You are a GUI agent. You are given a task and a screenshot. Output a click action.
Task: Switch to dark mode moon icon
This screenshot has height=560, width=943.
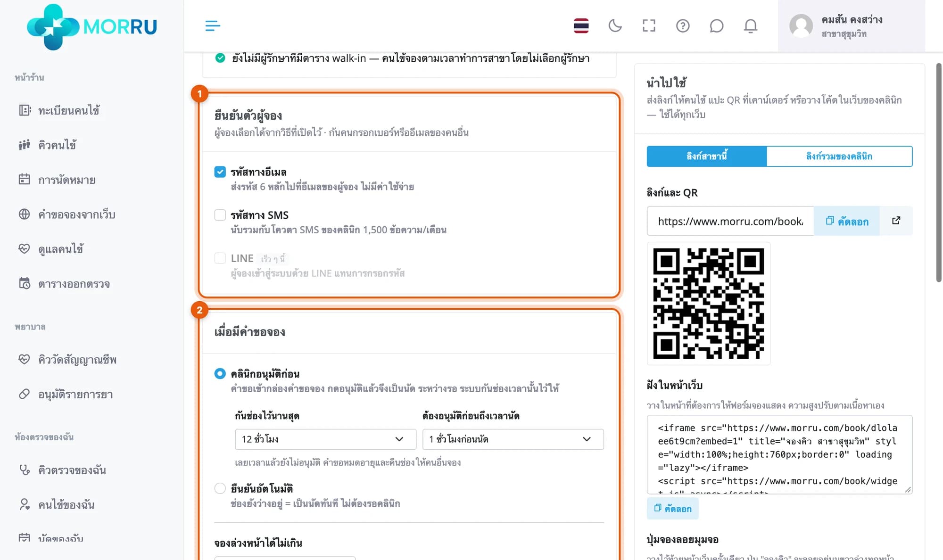(x=615, y=25)
